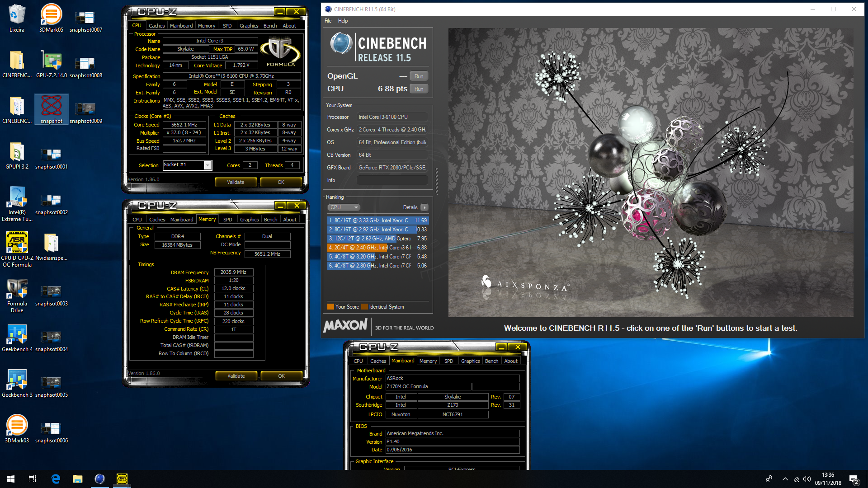Open Task View in taskbar

pyautogui.click(x=33, y=479)
